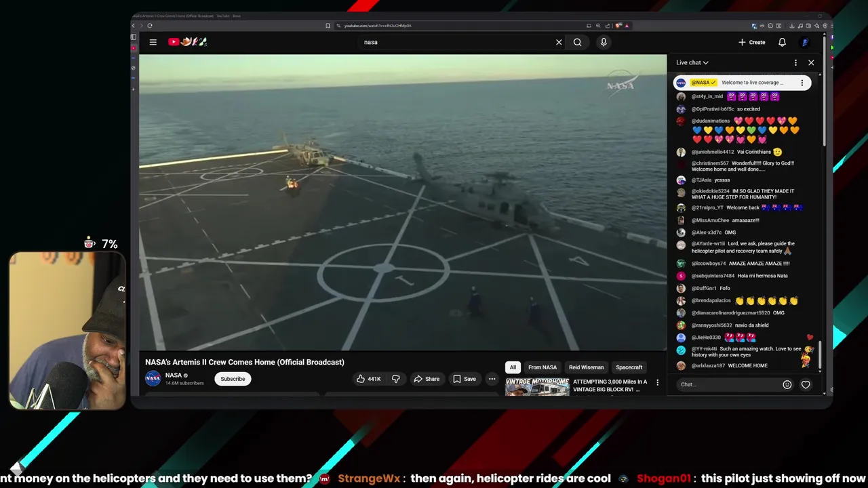Open the account avatar menu

click(x=805, y=42)
